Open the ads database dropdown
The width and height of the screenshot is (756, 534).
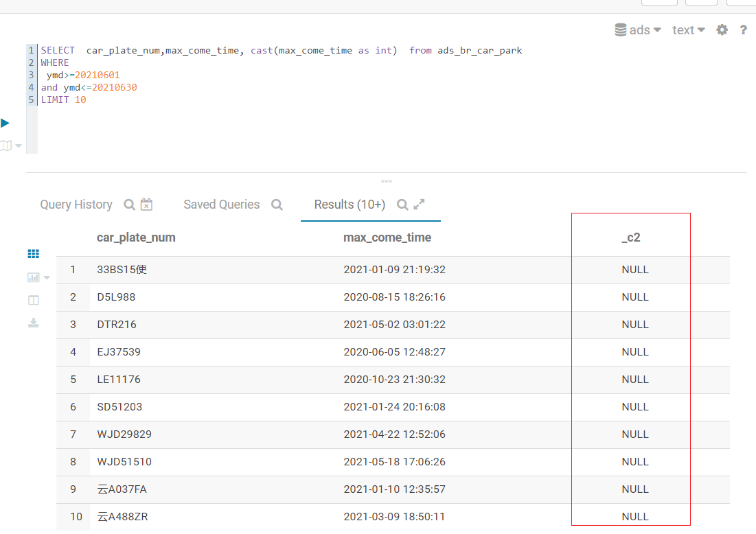pyautogui.click(x=637, y=30)
